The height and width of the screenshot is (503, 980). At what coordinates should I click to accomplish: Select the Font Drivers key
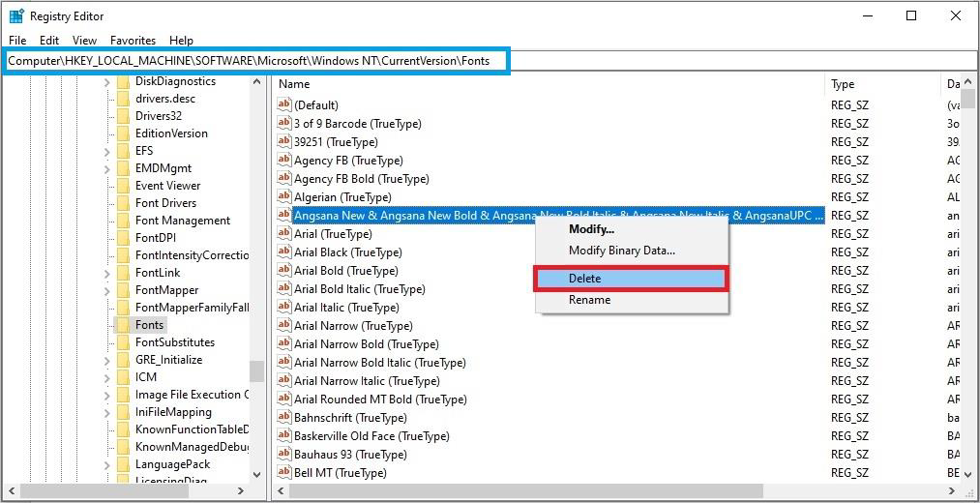[165, 203]
